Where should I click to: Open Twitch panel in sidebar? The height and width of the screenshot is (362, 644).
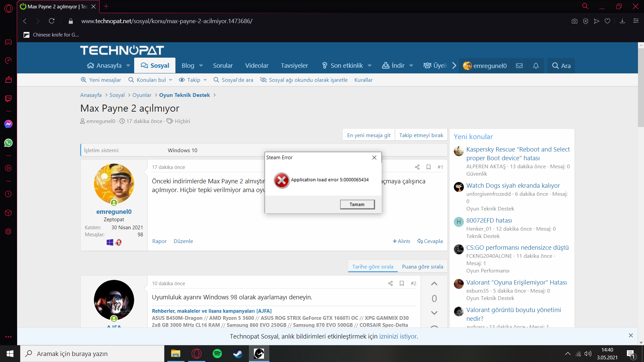(x=8, y=98)
